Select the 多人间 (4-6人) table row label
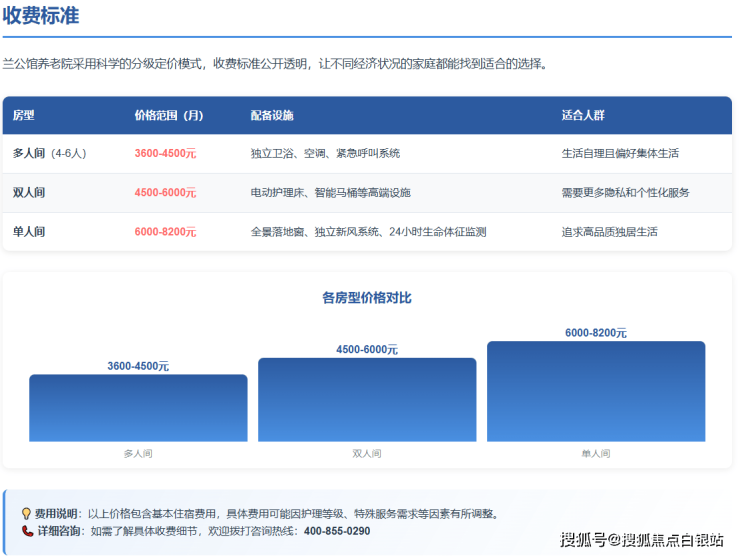Screen dimensions: 740x556 point(50,154)
